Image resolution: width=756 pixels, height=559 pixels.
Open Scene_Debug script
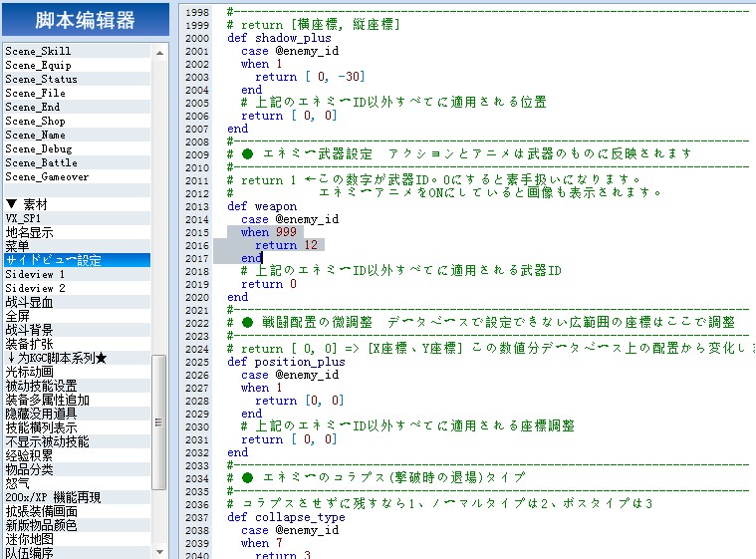point(78,149)
